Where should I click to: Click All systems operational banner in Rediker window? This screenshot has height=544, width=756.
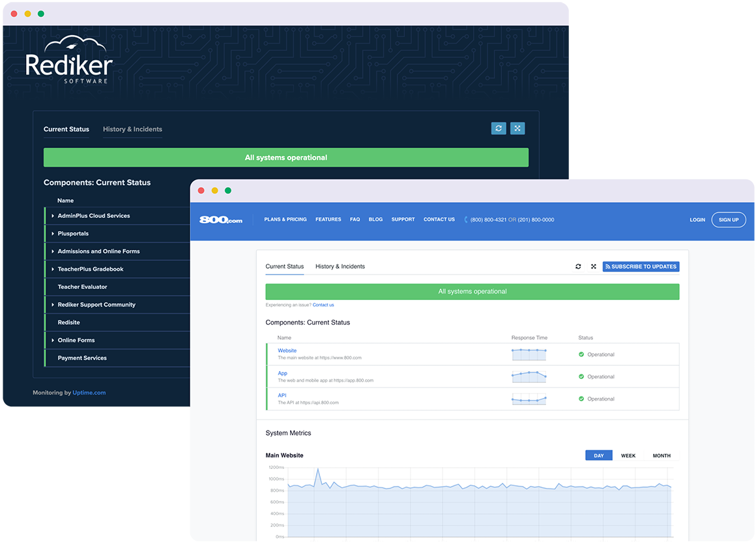coord(286,157)
